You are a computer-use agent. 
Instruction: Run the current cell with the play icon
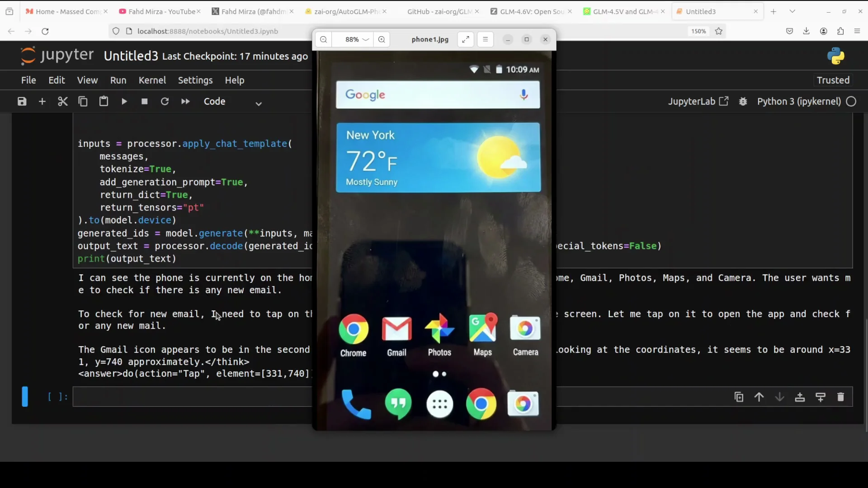(x=124, y=101)
